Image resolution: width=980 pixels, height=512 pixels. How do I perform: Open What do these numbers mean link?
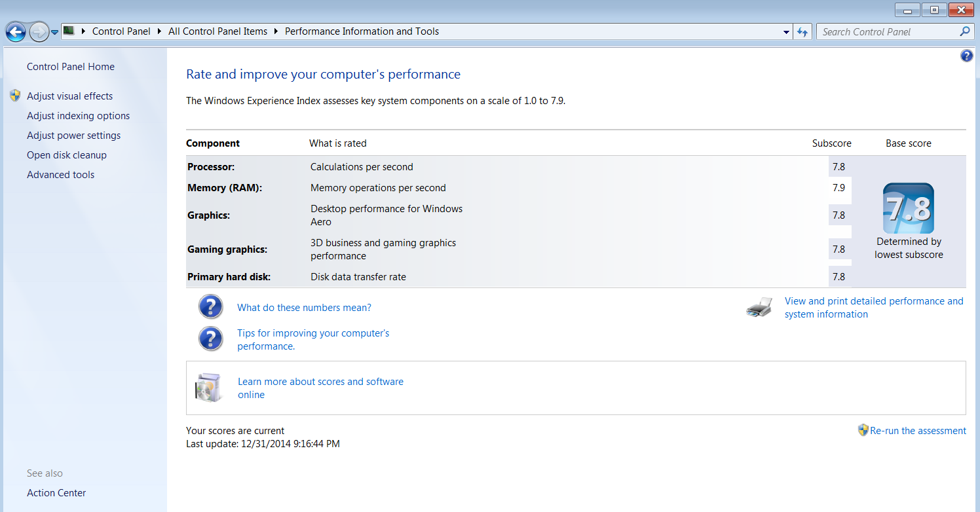tap(305, 308)
